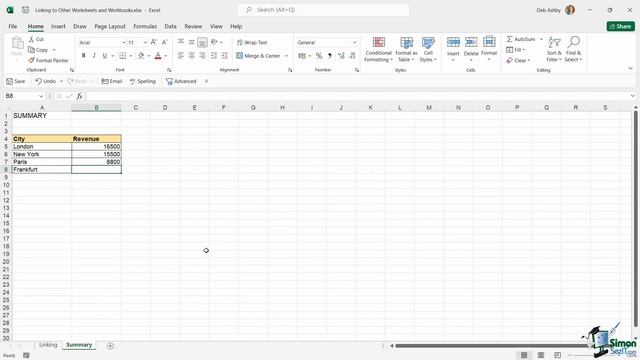Click Save in quick toolbar
640x360 pixels.
(x=16, y=81)
